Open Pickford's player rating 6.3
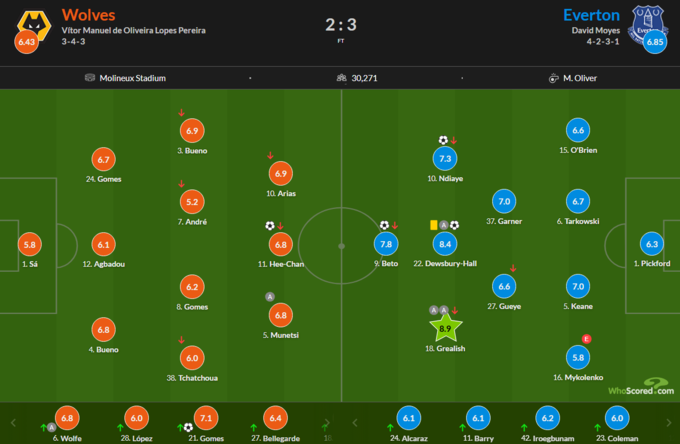 coord(653,243)
